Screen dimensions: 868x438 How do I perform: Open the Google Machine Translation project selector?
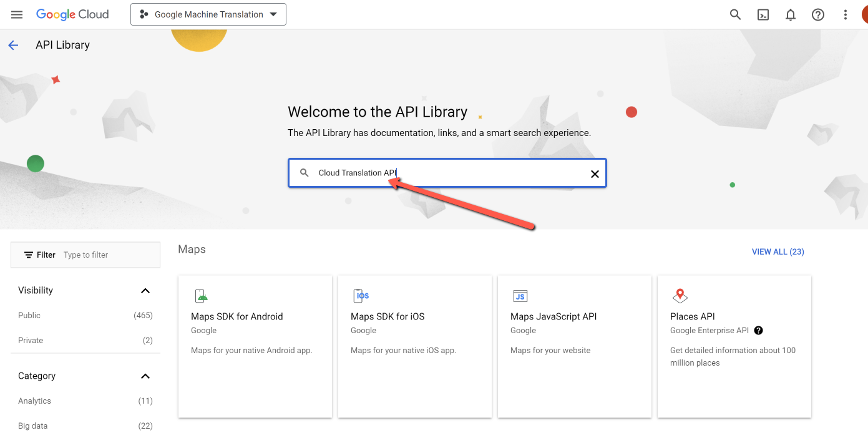pos(208,14)
